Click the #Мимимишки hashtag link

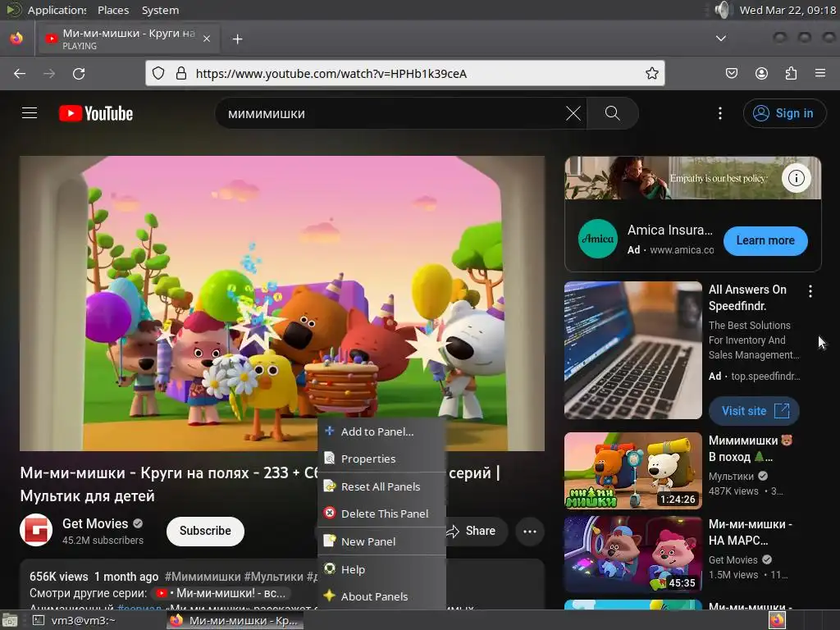[x=203, y=577]
